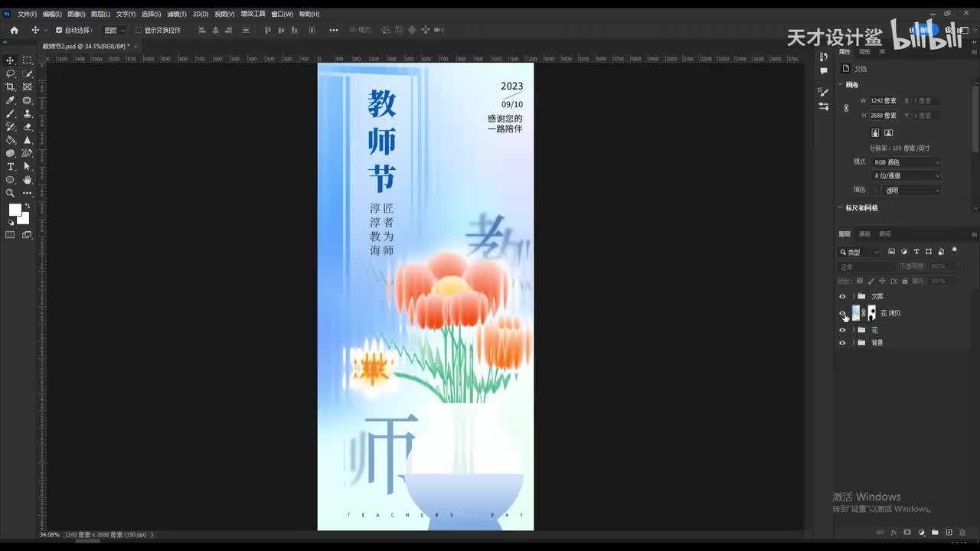Select the Rectangular Marquee tool
Image resolution: width=980 pixels, height=551 pixels.
coord(28,60)
